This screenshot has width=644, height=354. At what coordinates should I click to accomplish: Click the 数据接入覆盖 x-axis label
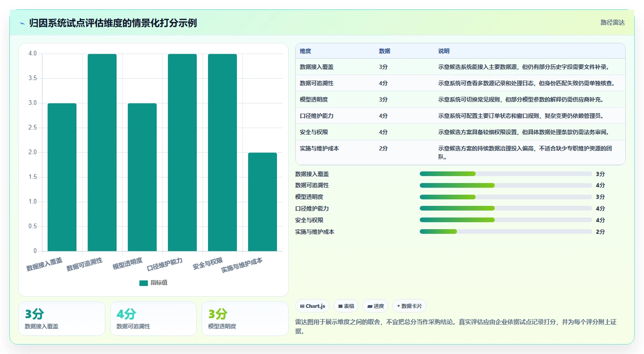coord(45,264)
